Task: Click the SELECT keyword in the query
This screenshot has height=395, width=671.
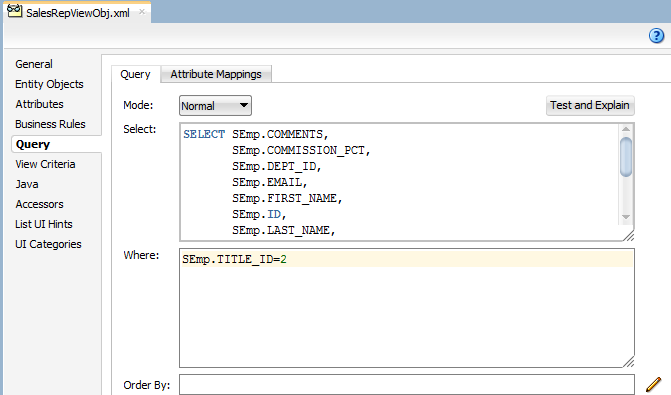Action: tap(204, 134)
